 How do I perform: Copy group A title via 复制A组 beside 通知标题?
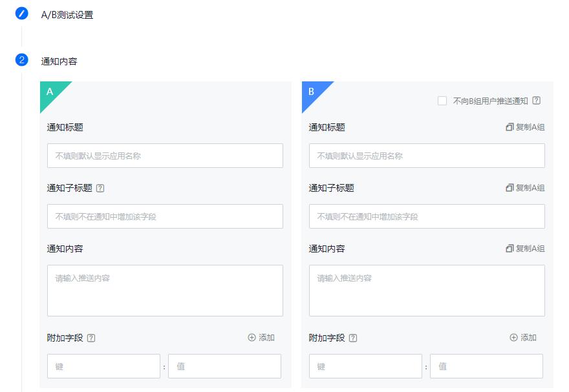(525, 127)
